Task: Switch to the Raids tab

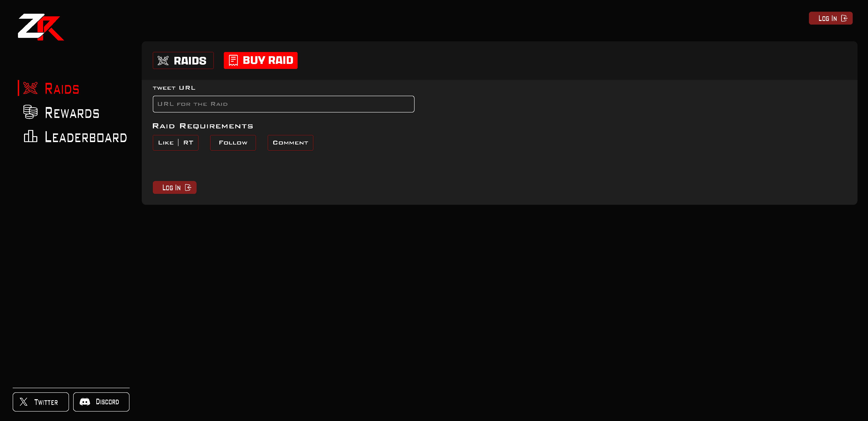Action: click(x=183, y=61)
